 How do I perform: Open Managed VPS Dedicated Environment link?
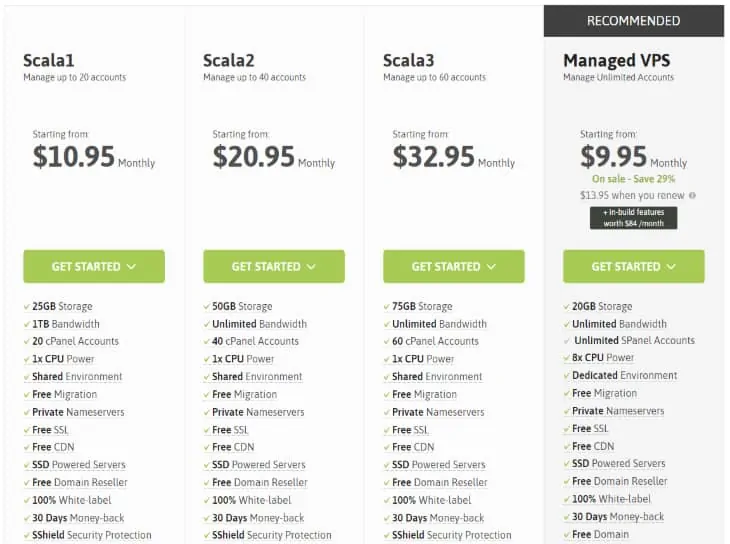624,376
